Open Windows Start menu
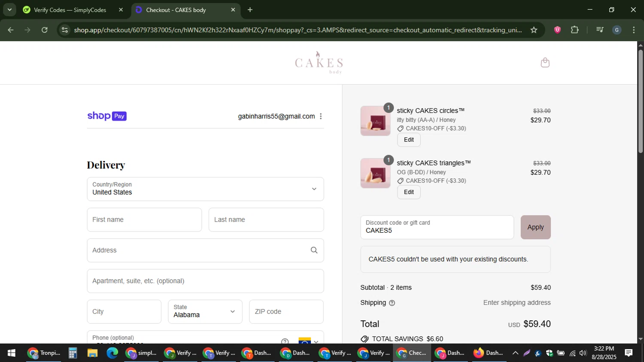 pos(12,353)
